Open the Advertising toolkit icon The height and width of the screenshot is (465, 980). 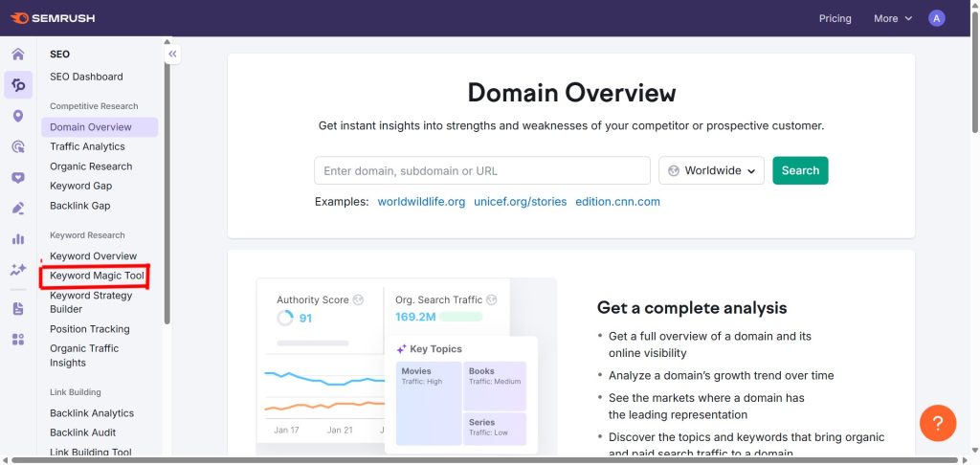17,146
